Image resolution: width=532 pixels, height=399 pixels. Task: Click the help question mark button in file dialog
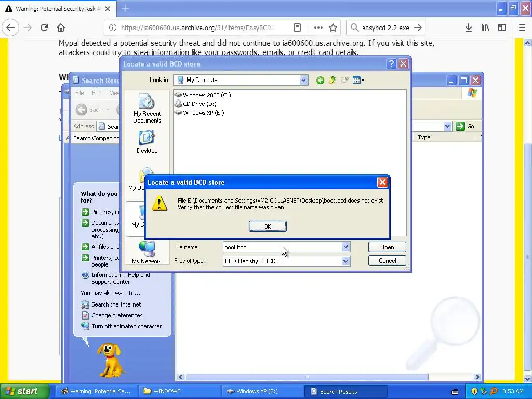(x=391, y=64)
